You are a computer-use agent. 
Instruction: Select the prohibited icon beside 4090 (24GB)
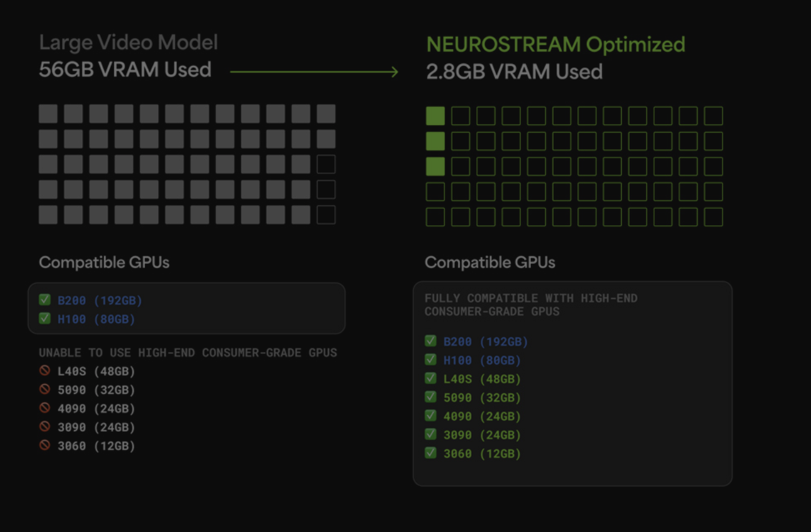click(45, 408)
